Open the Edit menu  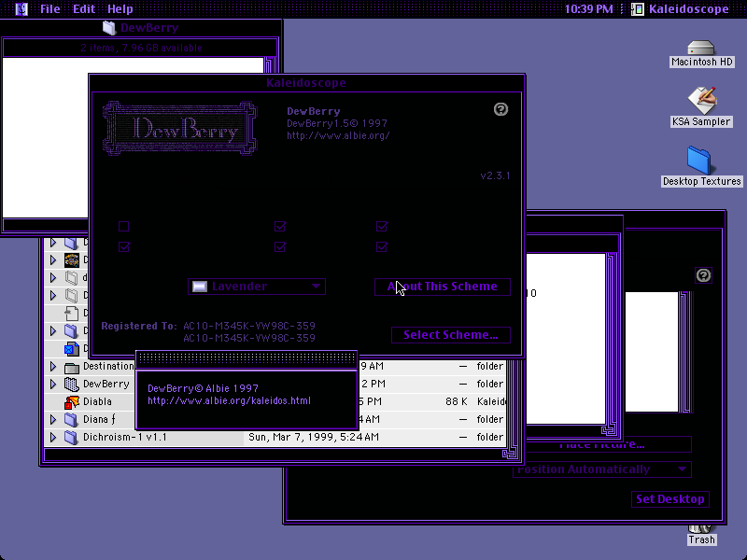[x=84, y=9]
